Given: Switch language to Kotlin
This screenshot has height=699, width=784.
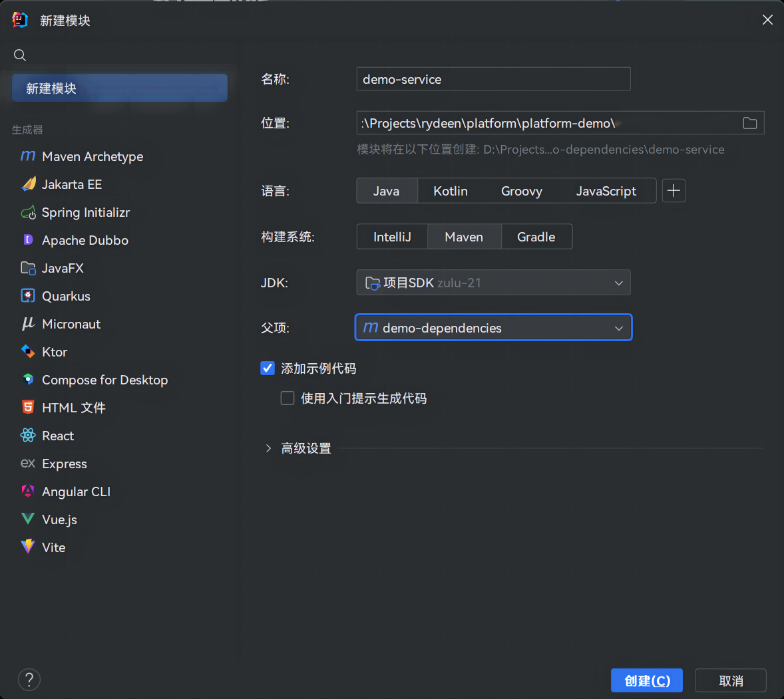Looking at the screenshot, I should coord(451,191).
